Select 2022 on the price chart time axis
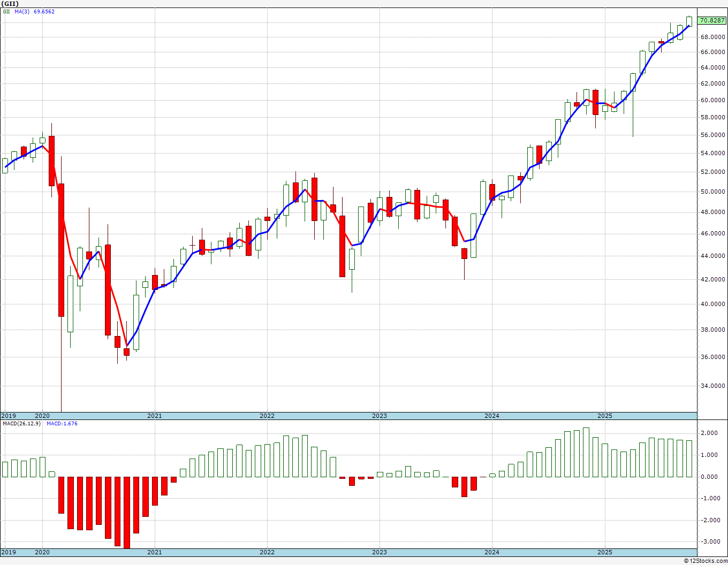The image size is (728, 565). tap(267, 416)
